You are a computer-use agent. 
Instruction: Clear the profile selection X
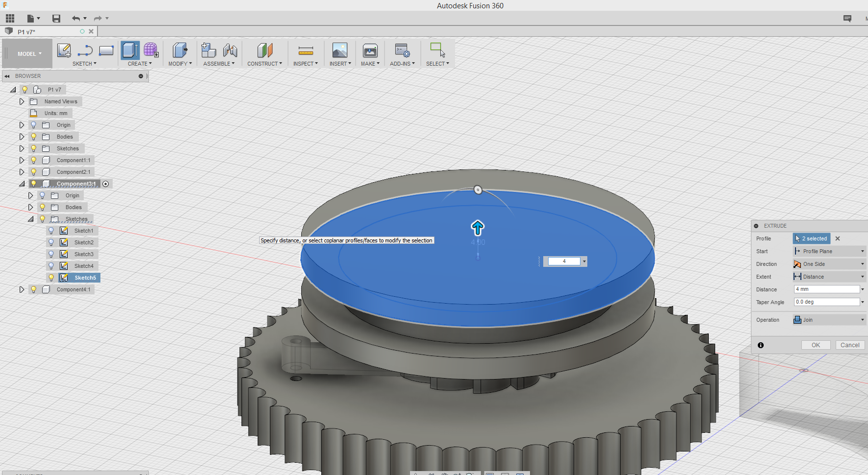[x=838, y=238]
